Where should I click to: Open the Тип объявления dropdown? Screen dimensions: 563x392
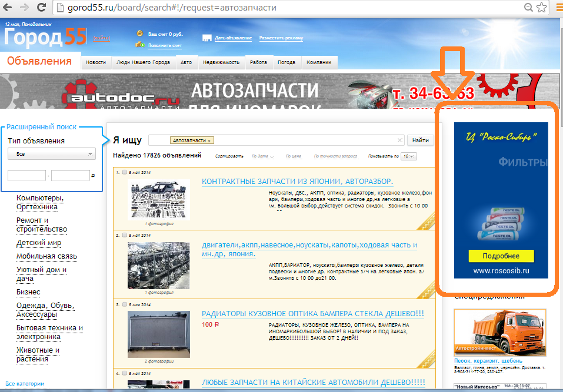point(52,154)
